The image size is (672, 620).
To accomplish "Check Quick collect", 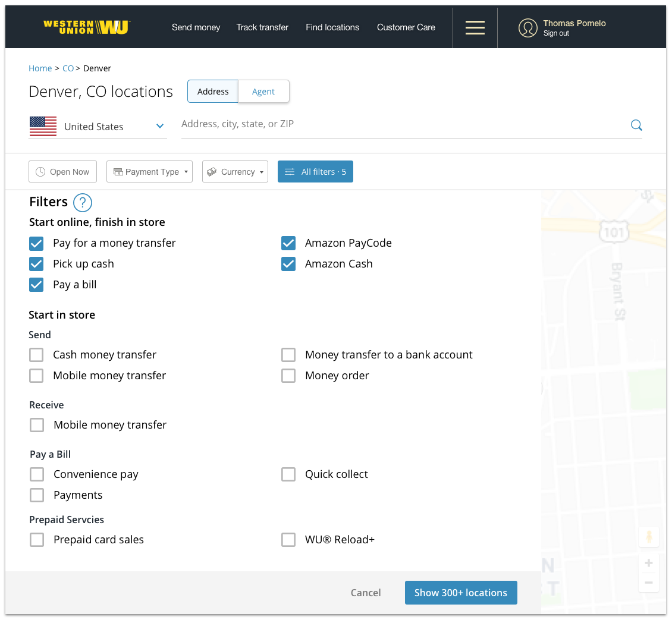I will click(x=288, y=474).
